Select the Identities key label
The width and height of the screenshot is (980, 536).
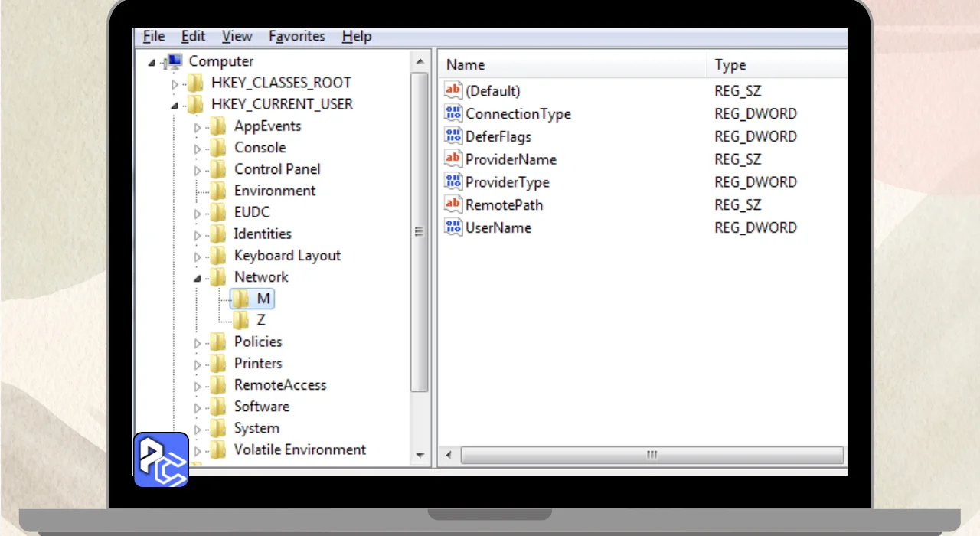point(263,234)
